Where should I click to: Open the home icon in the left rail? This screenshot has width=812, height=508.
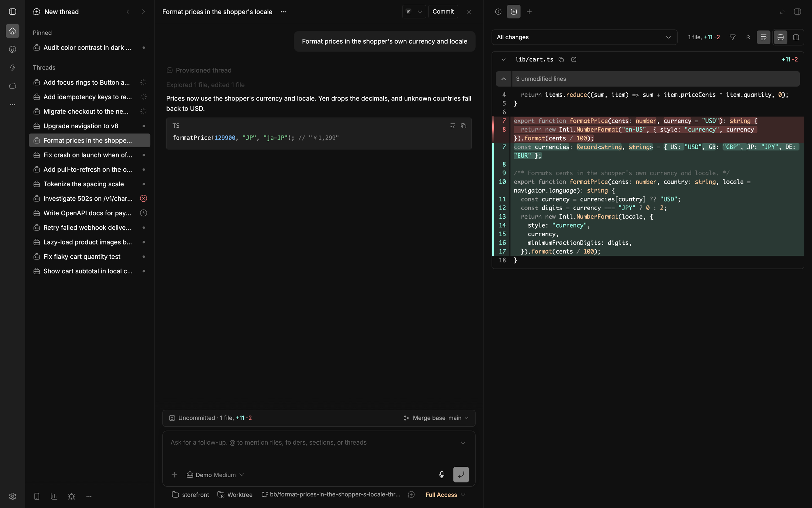pyautogui.click(x=13, y=31)
